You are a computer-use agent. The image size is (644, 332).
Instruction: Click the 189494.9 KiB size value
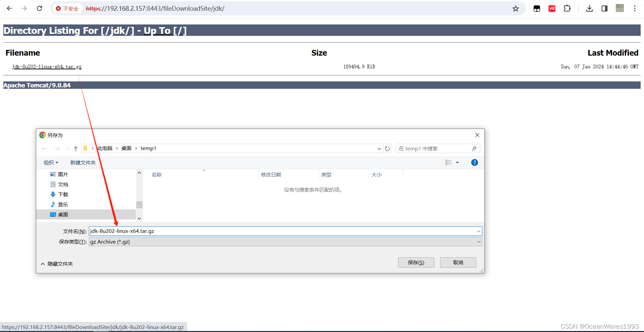tap(359, 67)
